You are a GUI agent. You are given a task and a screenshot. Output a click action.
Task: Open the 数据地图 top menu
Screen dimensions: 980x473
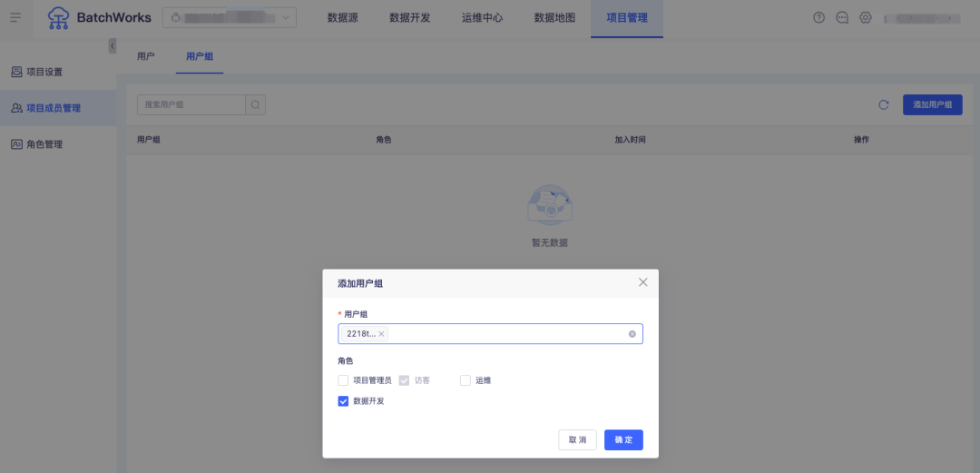tap(555, 18)
